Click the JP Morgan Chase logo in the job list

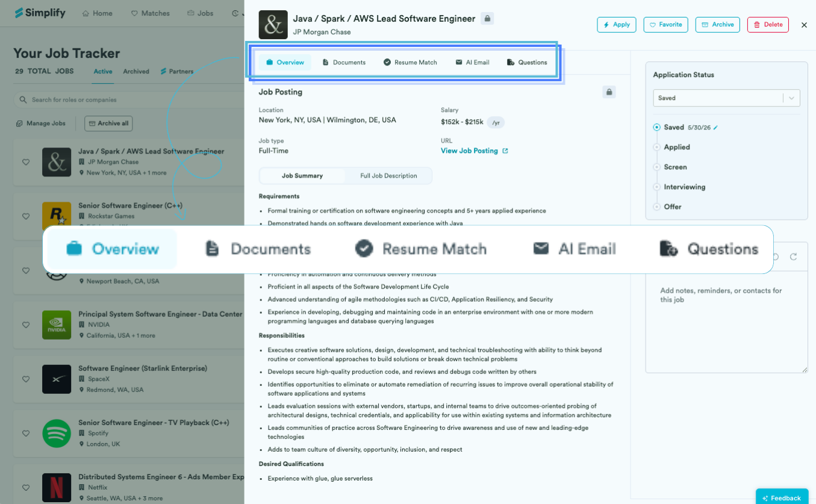pyautogui.click(x=57, y=162)
